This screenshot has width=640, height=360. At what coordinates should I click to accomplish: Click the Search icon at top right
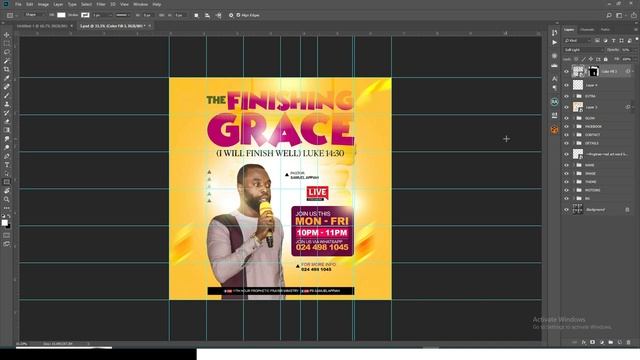tap(609, 15)
